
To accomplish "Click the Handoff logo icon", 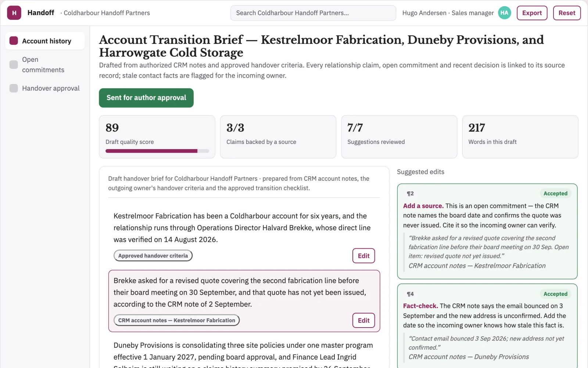I will (14, 13).
